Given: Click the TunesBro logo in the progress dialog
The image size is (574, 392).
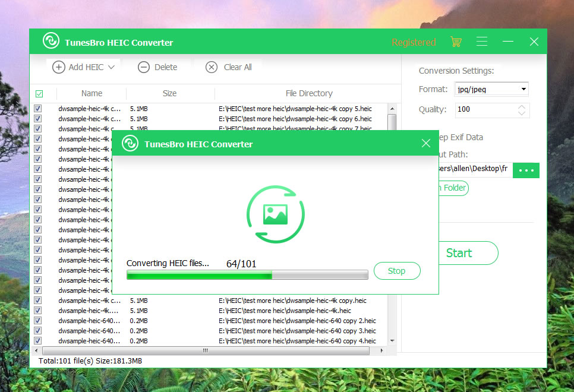Looking at the screenshot, I should 130,143.
